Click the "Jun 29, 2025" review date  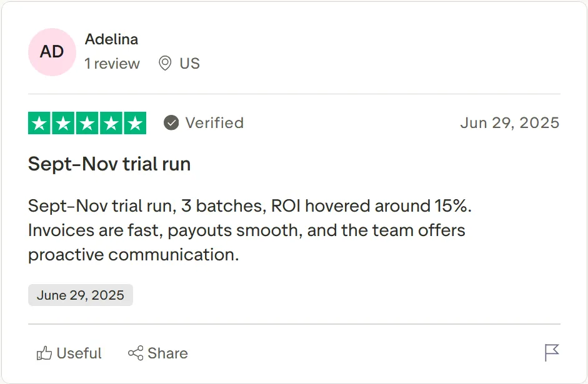(x=509, y=123)
